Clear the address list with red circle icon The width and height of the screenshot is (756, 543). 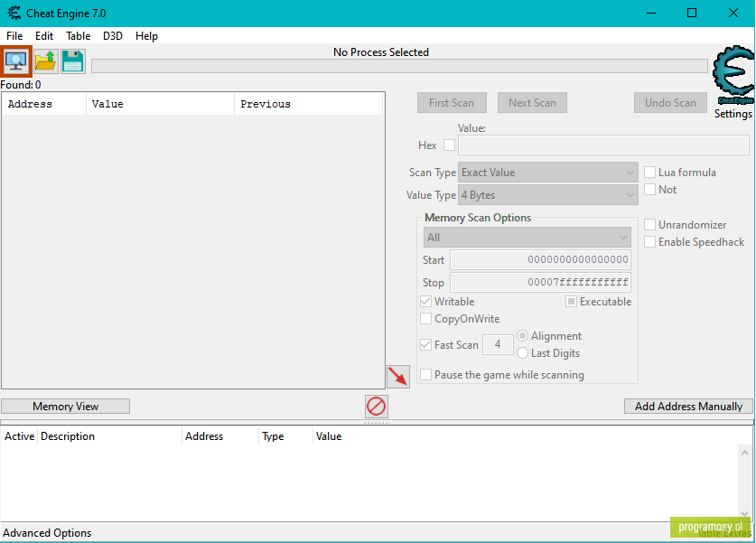376,406
